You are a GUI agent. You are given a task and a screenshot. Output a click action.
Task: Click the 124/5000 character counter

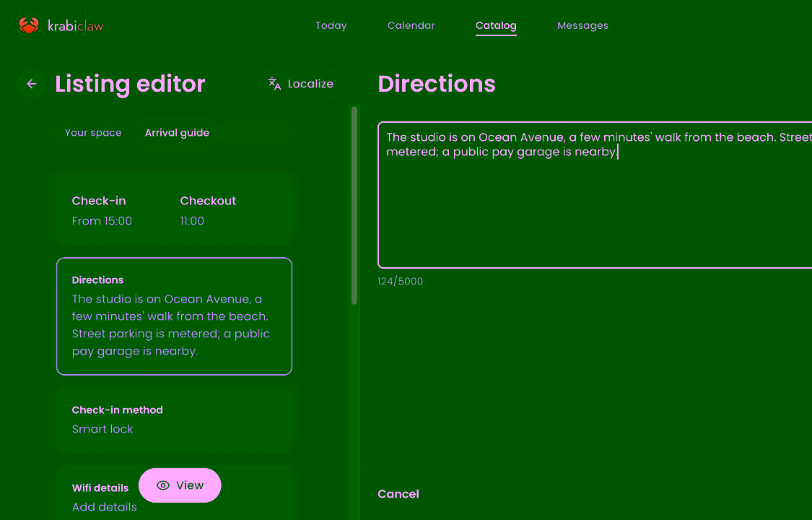[401, 281]
